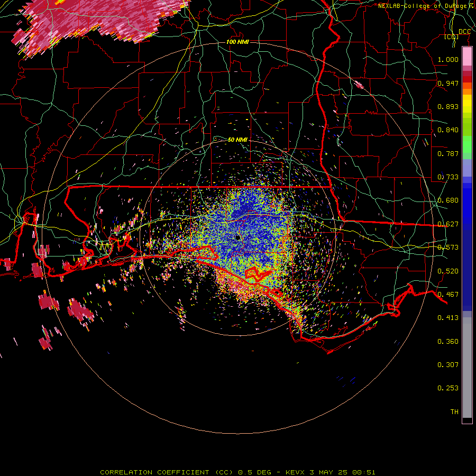This screenshot has width=476, height=476.
Task: Click the 100 NMI range ring label
Action: point(237,42)
